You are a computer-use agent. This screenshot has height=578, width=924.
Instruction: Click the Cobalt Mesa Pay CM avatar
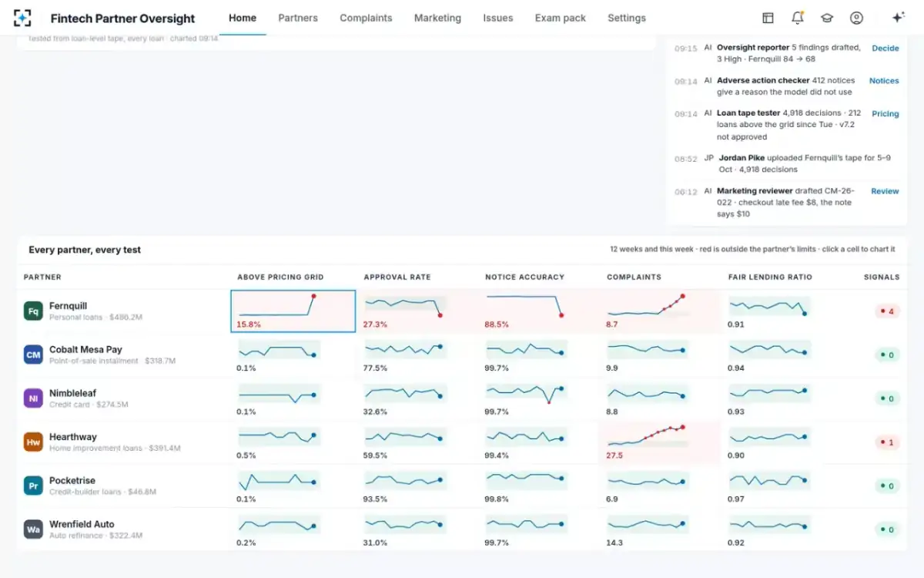pos(33,355)
